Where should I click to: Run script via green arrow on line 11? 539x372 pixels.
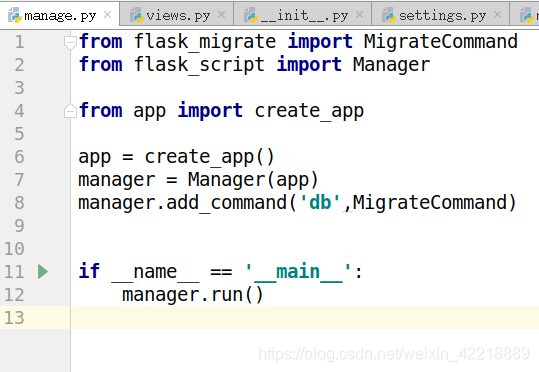(43, 272)
